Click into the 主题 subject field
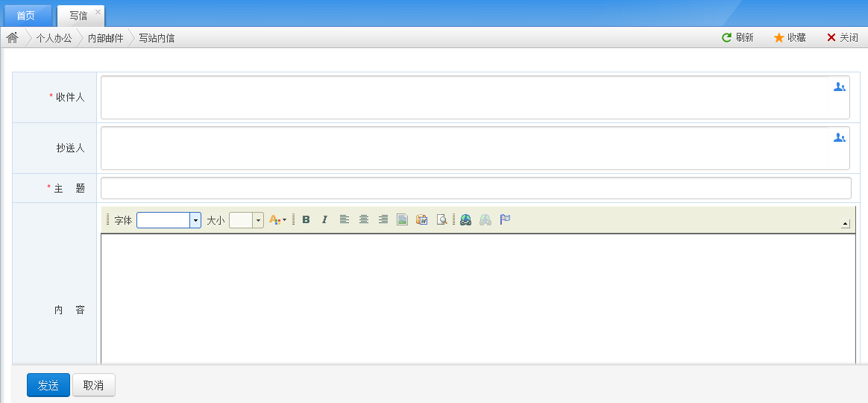868x403 pixels. coord(476,188)
